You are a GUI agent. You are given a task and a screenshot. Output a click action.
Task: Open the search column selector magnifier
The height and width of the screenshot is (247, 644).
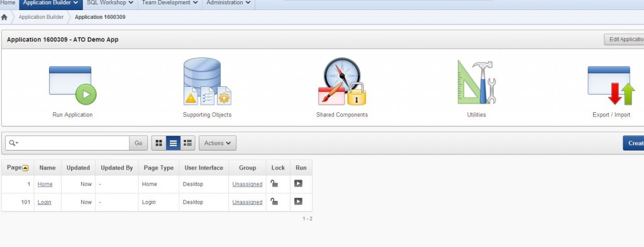(x=13, y=143)
